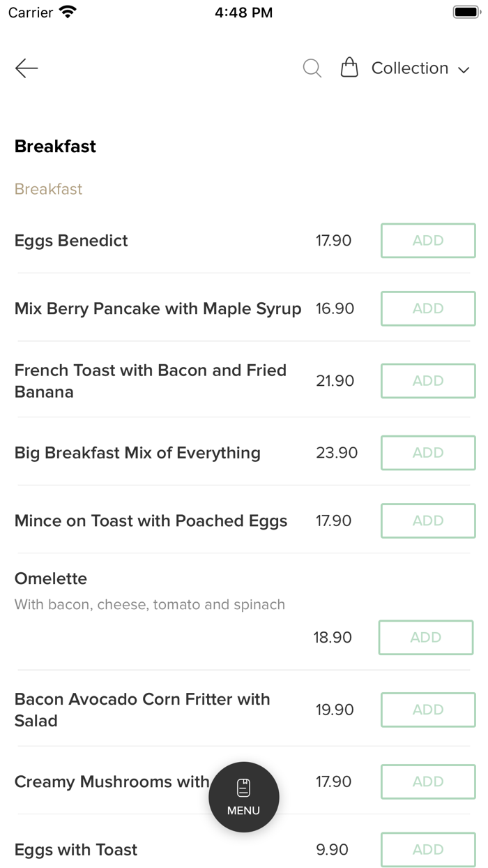View Omelette item name
Screen dimensions: 488x868
(51, 578)
